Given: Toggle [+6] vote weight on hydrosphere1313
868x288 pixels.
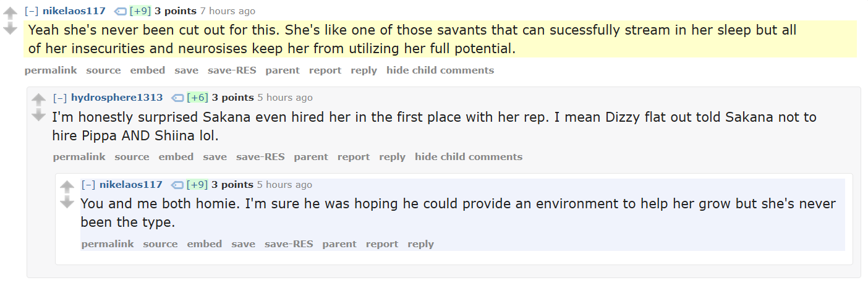Looking at the screenshot, I should point(198,98).
